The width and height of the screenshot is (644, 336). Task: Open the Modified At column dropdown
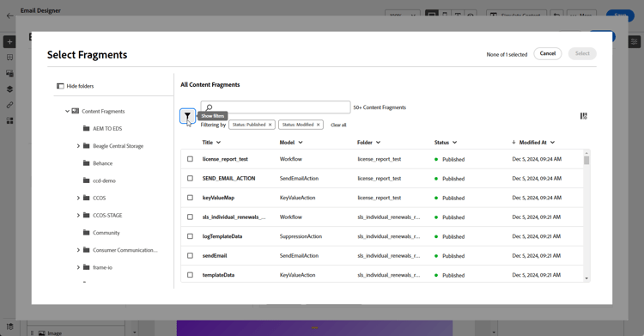click(x=552, y=143)
